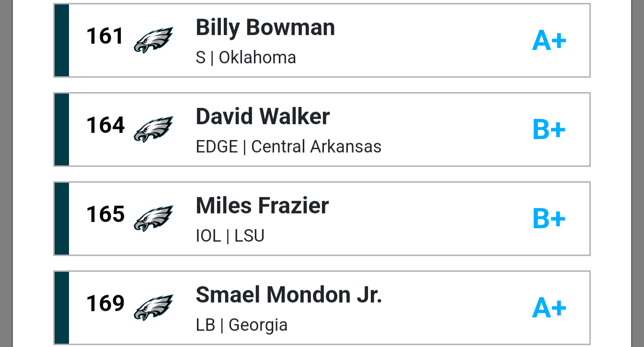Click the 'EDGE | Central Arkansas' text
644x347 pixels.
coord(288,147)
